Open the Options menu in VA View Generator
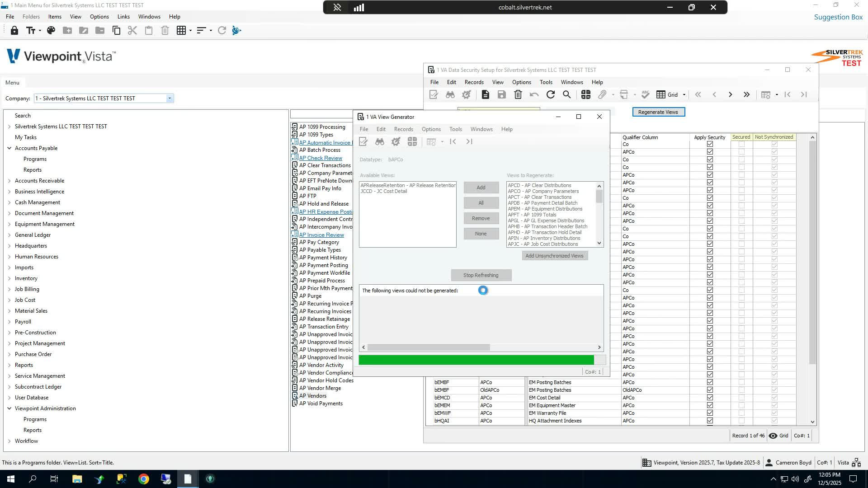 click(x=431, y=129)
